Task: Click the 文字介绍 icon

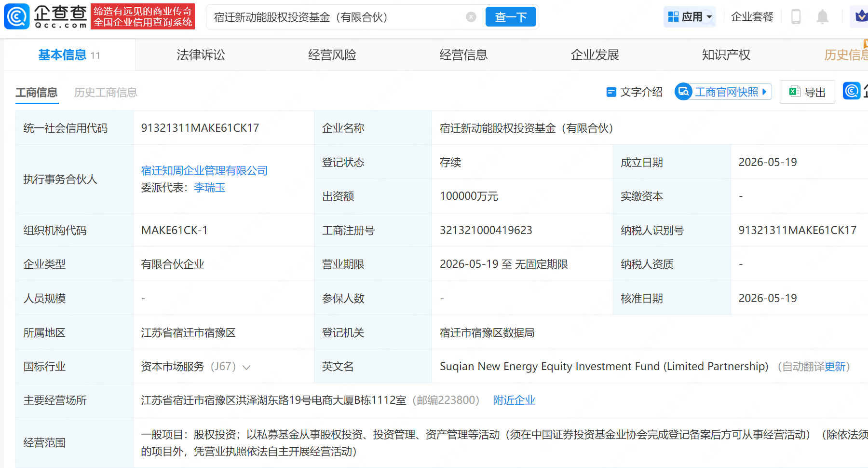Action: [x=611, y=92]
